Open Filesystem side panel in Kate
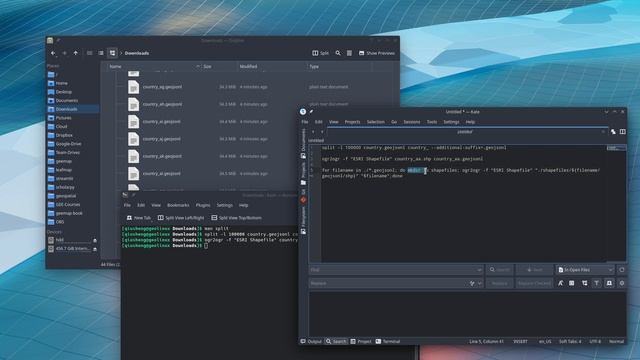The height and width of the screenshot is (360, 640). click(303, 220)
